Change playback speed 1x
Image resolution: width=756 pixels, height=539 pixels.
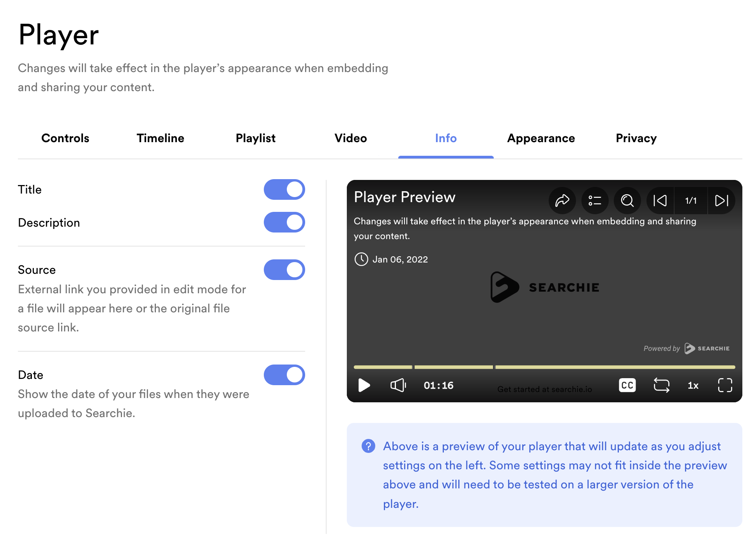tap(693, 385)
